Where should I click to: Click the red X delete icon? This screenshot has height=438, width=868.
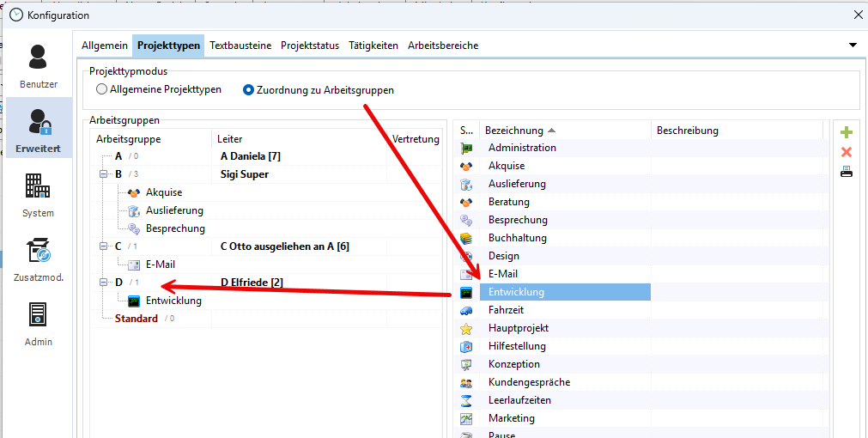[x=846, y=152]
